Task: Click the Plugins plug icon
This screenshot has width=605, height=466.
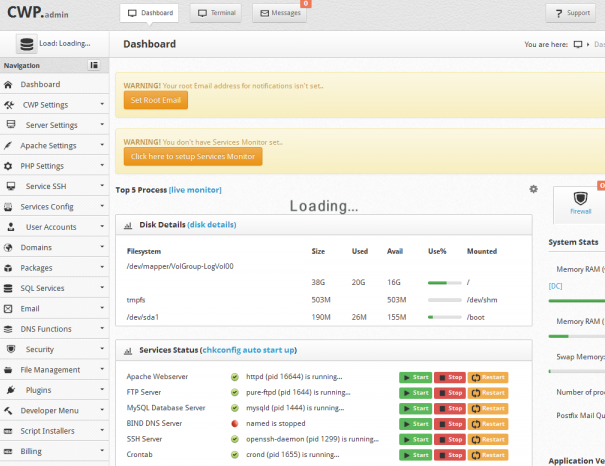Action: point(11,390)
